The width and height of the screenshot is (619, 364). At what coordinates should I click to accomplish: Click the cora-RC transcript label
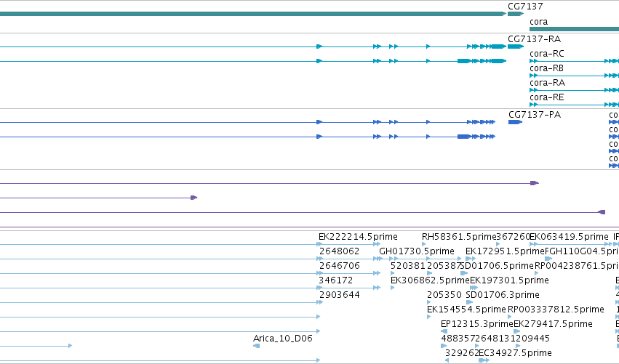point(547,54)
